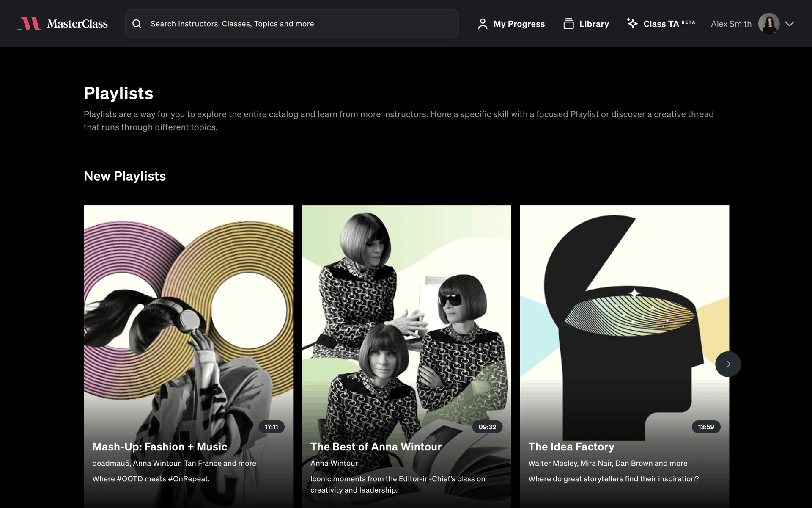
Task: Click the 17:11 duration badge
Action: point(272,427)
